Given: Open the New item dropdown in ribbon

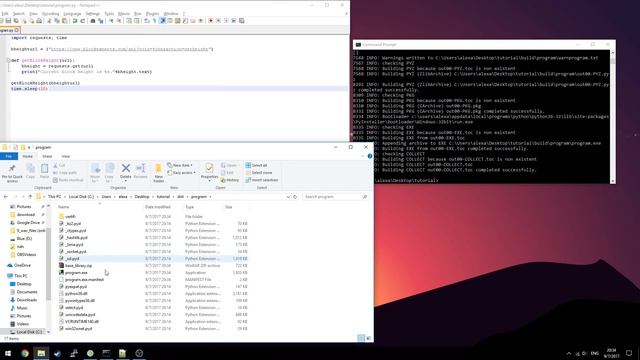Looking at the screenshot, I should click(x=180, y=165).
